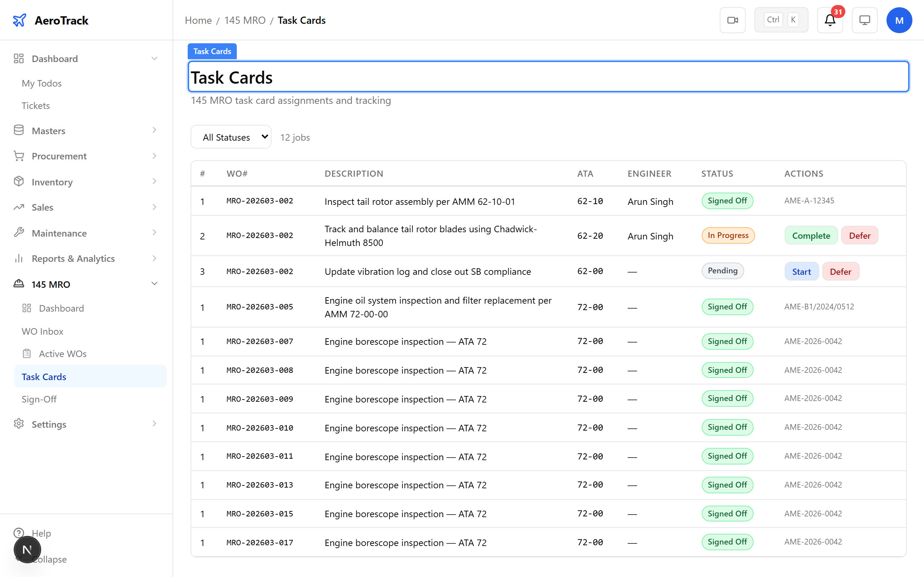Open Ctrl K command search
The width and height of the screenshot is (924, 577).
781,20
